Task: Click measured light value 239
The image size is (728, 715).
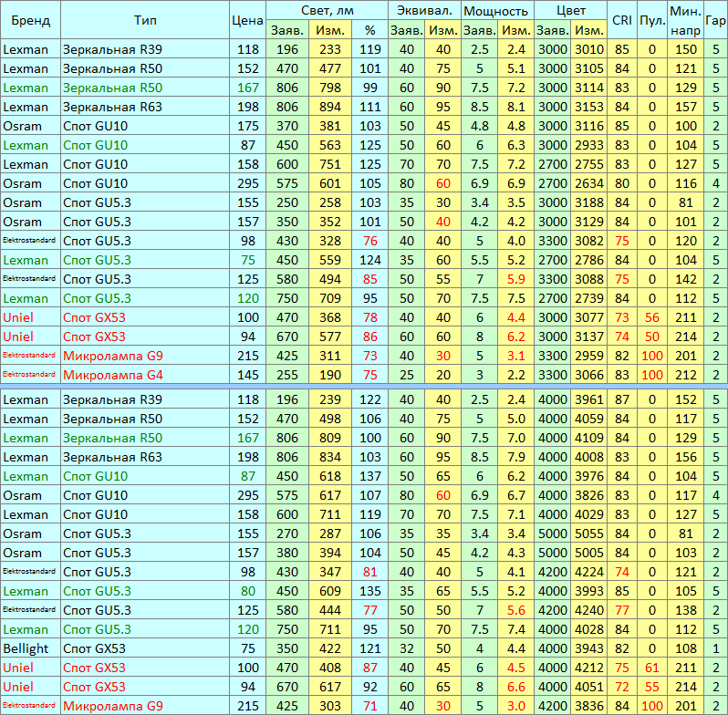Action: (x=330, y=399)
